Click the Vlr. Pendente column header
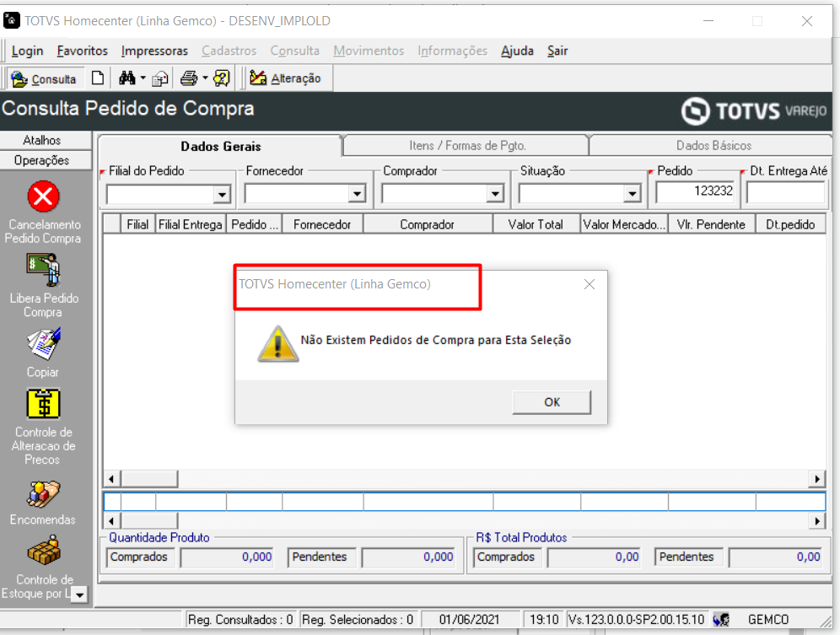This screenshot has height=635, width=840. (712, 224)
